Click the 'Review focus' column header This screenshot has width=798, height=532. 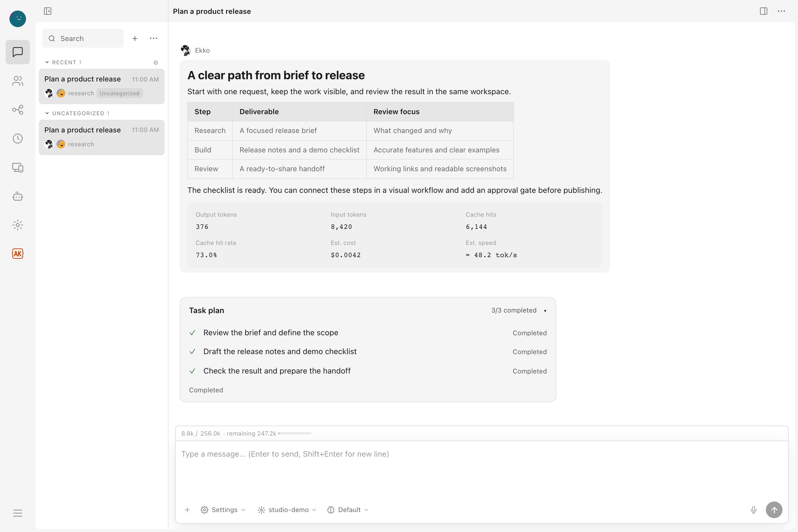click(x=440, y=112)
